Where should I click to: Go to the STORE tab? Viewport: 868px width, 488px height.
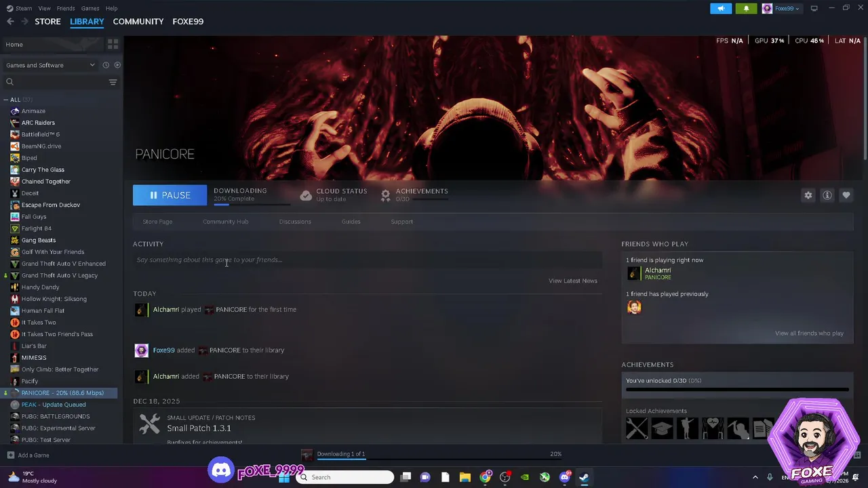(47, 22)
